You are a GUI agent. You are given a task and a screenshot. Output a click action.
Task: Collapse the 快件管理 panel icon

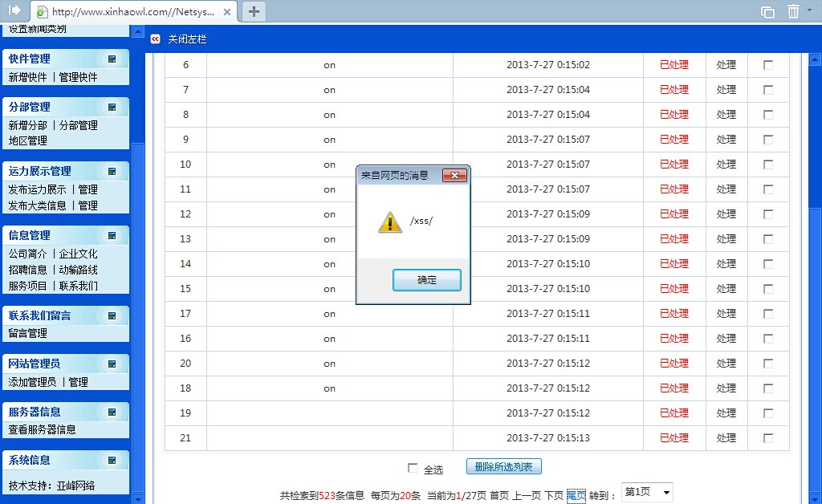point(112,59)
